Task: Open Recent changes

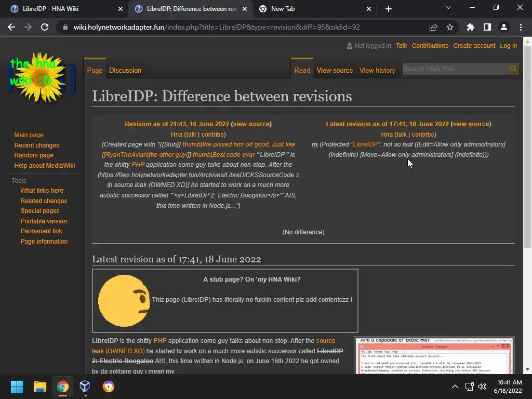Action: pos(37,145)
